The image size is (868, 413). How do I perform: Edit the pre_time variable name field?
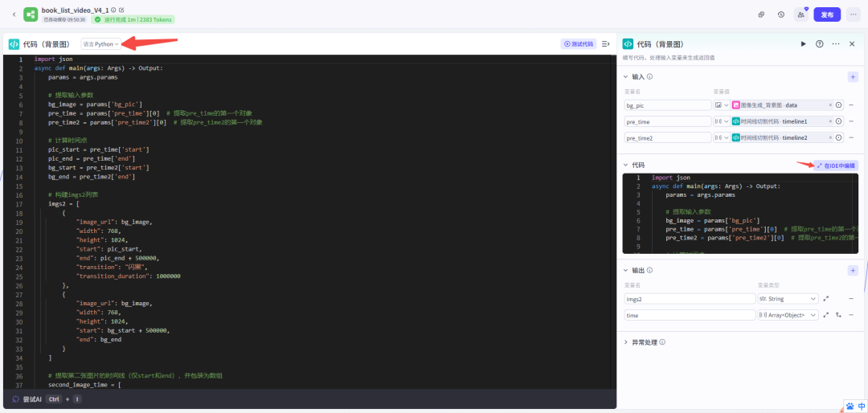[x=667, y=121]
